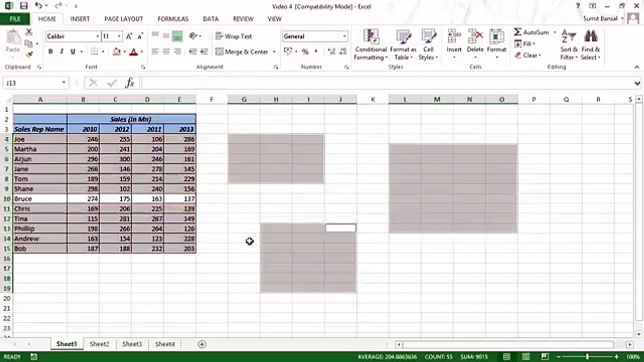This screenshot has width=644, height=362.
Task: Toggle Underline formatting
Action: click(72, 51)
